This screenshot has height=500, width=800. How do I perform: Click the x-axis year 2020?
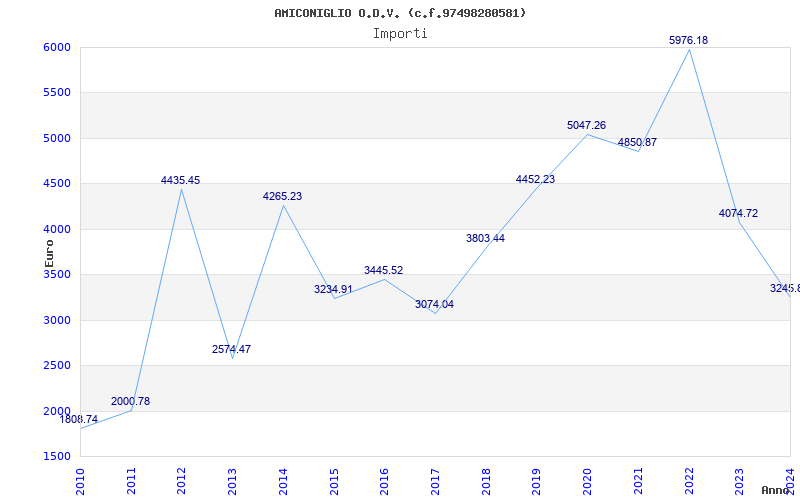[x=587, y=481]
